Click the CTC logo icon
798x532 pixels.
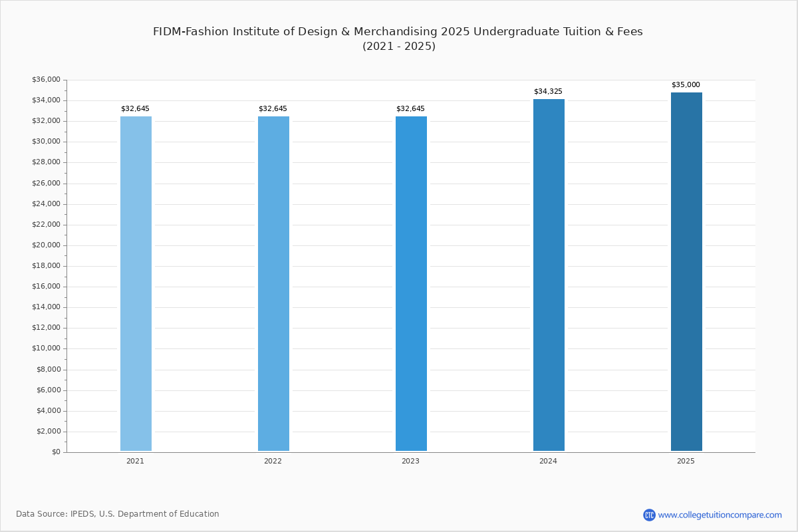pos(649,515)
